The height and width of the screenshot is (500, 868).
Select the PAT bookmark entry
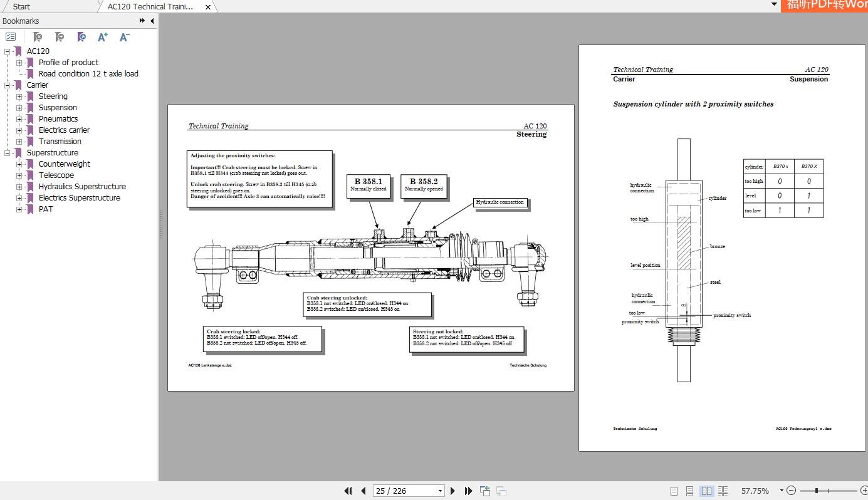point(45,209)
